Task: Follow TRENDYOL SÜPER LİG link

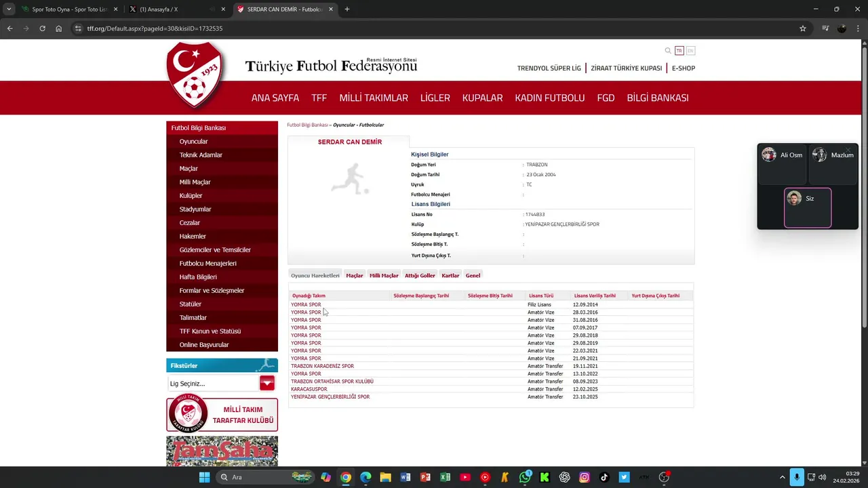Action: pyautogui.click(x=549, y=68)
